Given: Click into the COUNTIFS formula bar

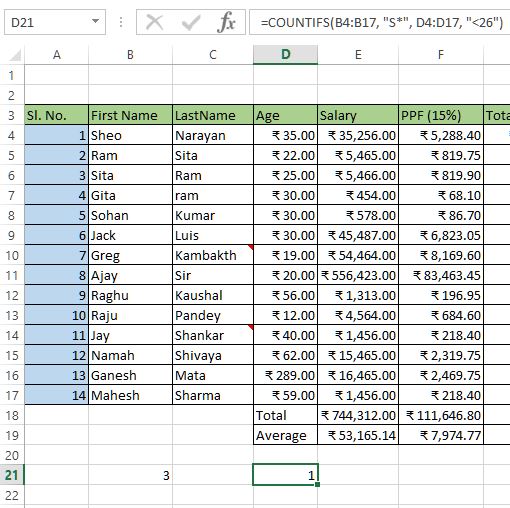Looking at the screenshot, I should click(380, 22).
